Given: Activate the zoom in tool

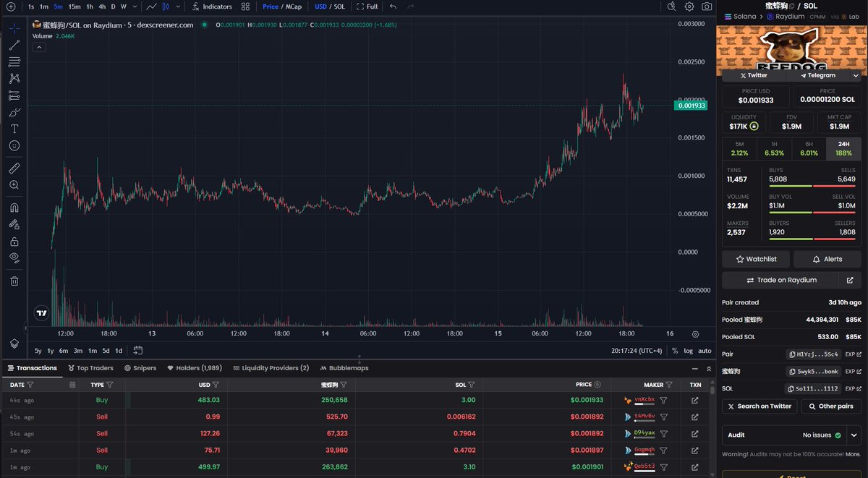Looking at the screenshot, I should point(14,185).
